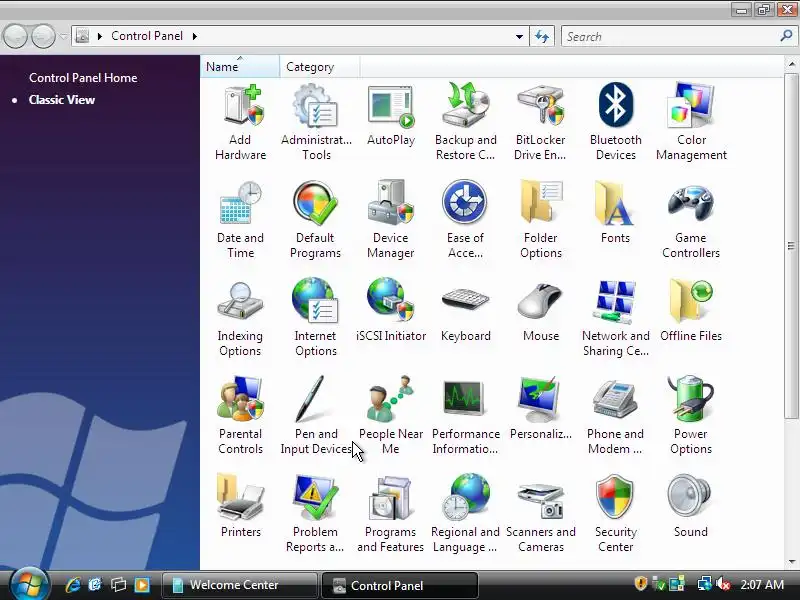Open Regional and Language Options
800x600 pixels.
click(x=465, y=514)
